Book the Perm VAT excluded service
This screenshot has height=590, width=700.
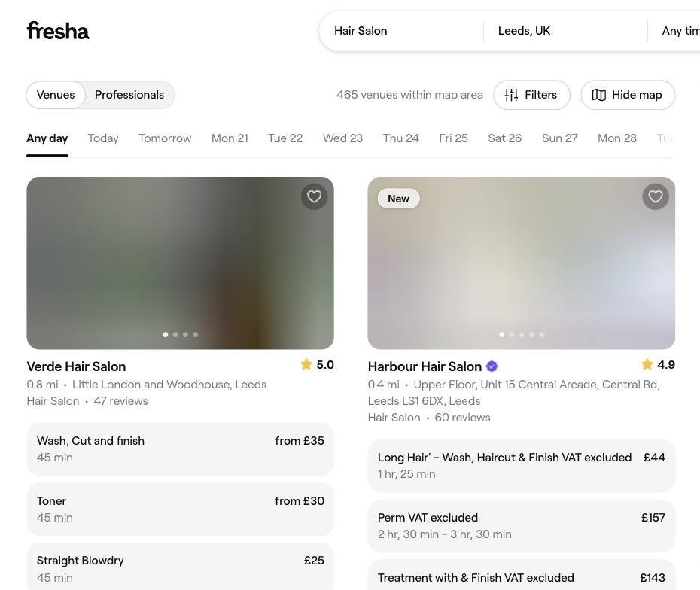click(x=522, y=526)
